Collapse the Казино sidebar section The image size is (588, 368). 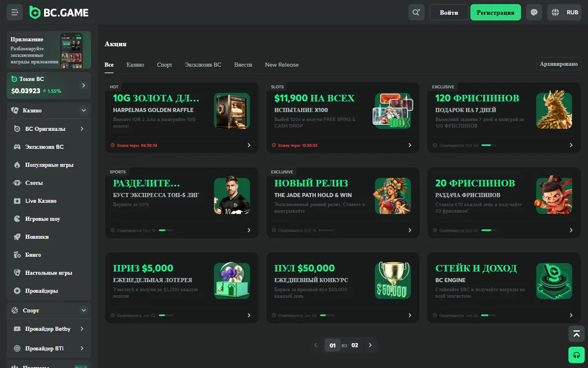84,110
